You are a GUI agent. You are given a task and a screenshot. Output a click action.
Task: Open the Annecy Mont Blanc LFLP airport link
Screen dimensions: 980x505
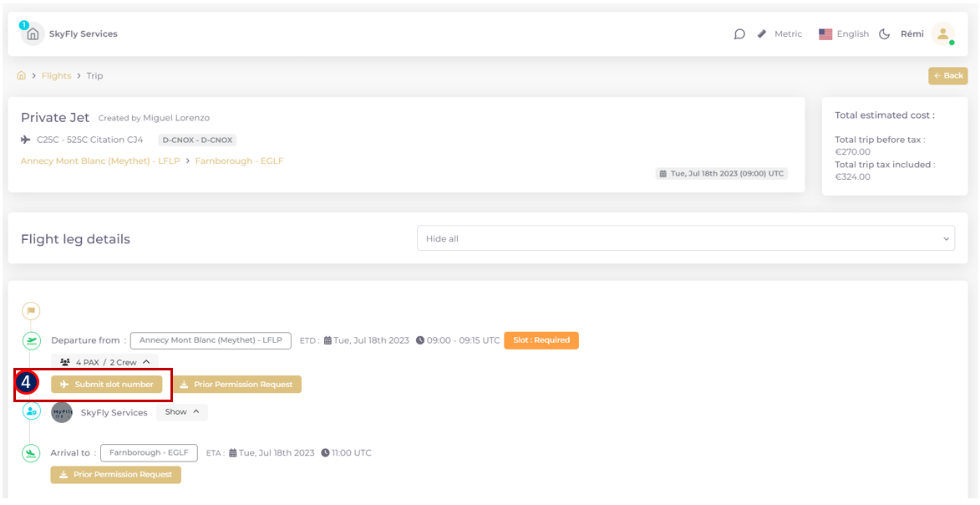click(100, 161)
